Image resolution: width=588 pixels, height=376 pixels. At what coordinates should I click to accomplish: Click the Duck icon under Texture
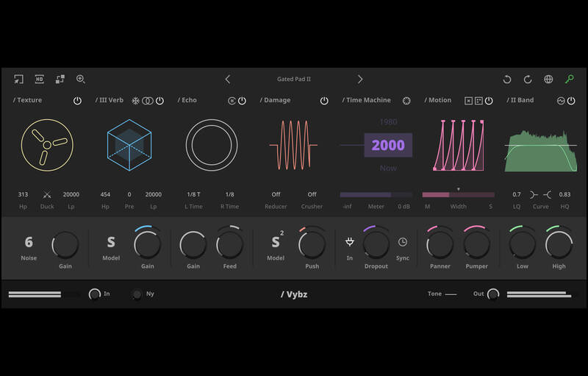coord(47,195)
